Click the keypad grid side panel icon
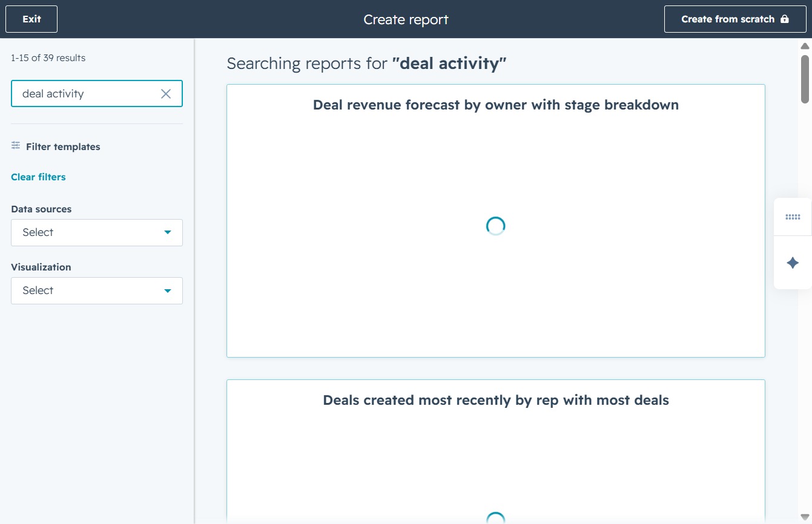 click(793, 217)
